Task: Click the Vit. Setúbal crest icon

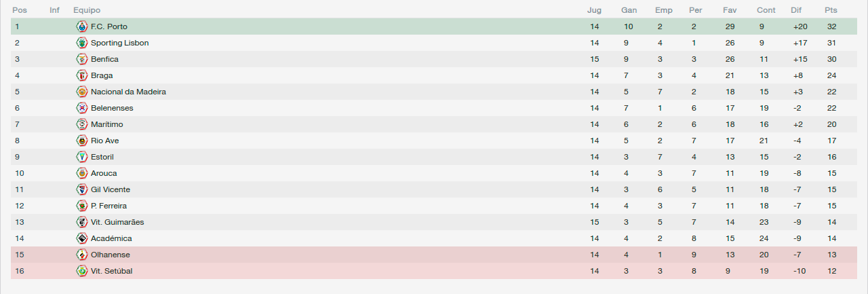Action: point(82,271)
